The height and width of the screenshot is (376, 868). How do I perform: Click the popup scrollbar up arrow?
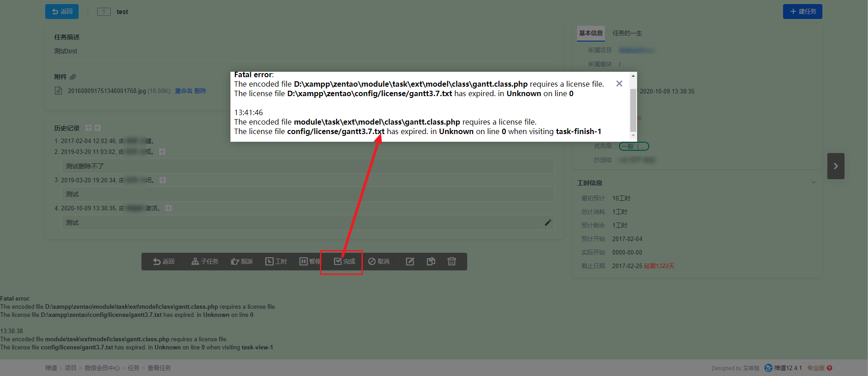(x=633, y=75)
